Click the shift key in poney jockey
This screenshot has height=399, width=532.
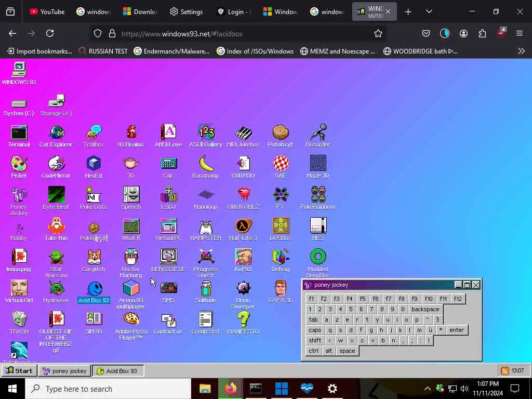314,340
